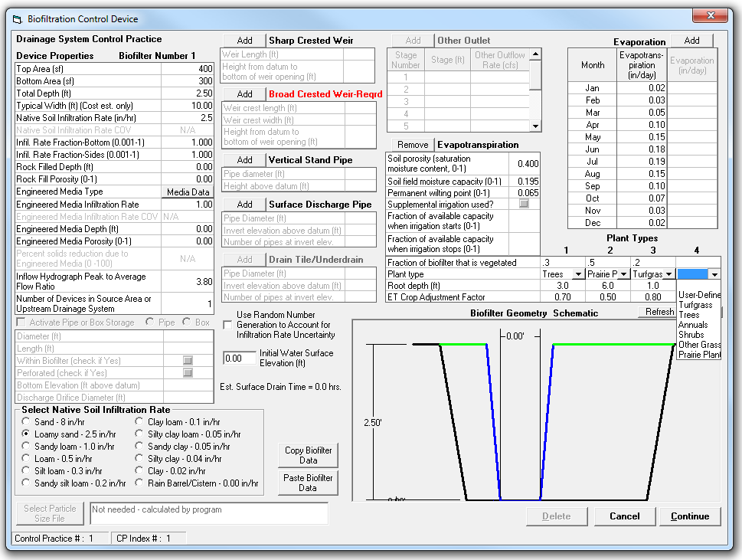Open the Turfgrass plant type 3 dropdown
Image resolution: width=742 pixels, height=560 pixels.
[x=668, y=274]
